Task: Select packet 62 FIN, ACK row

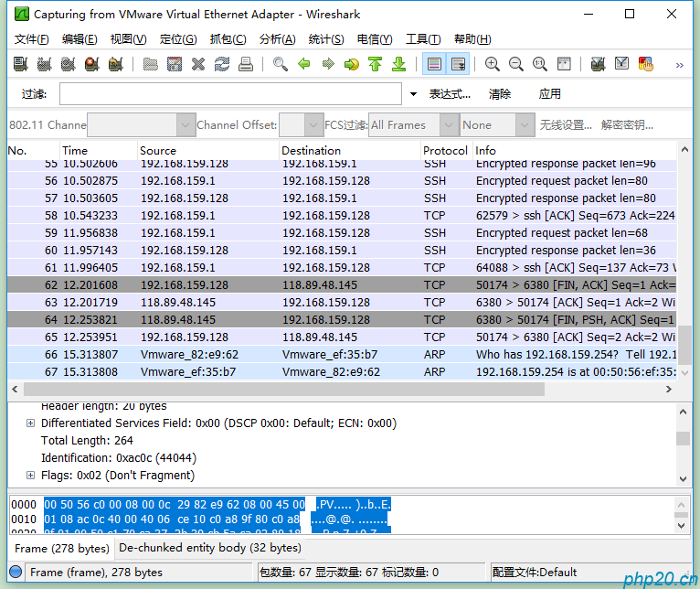Action: [x=342, y=284]
